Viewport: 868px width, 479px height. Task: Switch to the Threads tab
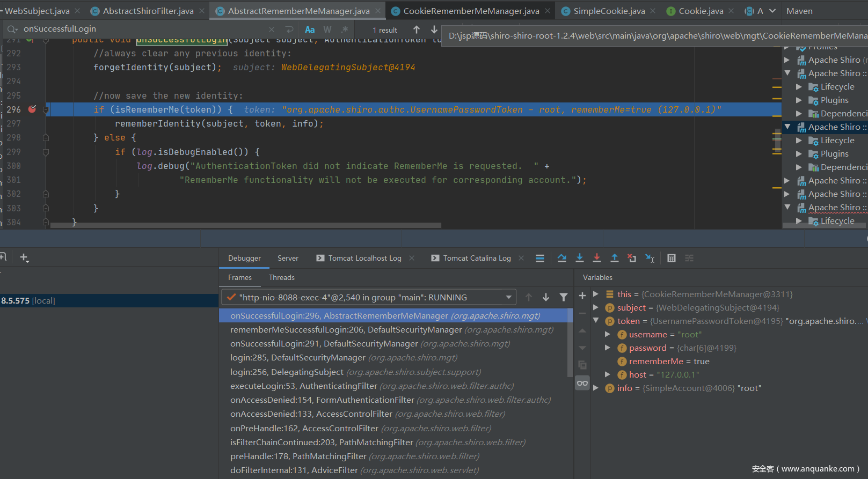tap(281, 277)
